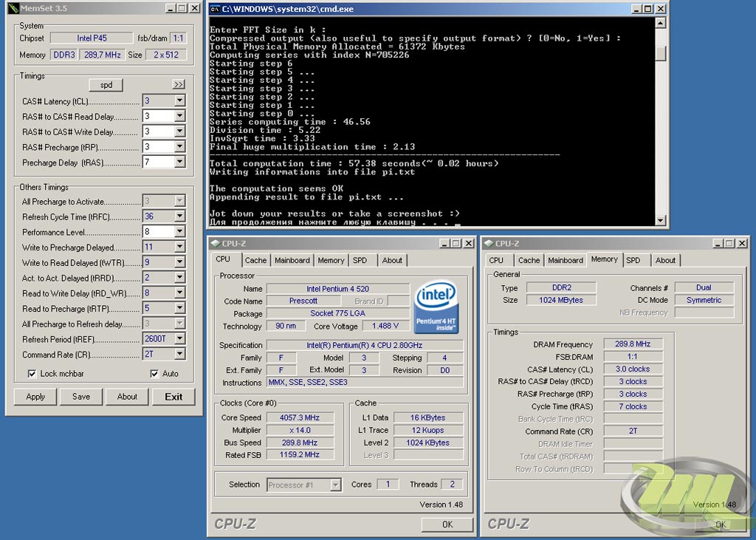
Task: Switch to Mainboard tab in right CPU-Z window
Action: coord(566,260)
